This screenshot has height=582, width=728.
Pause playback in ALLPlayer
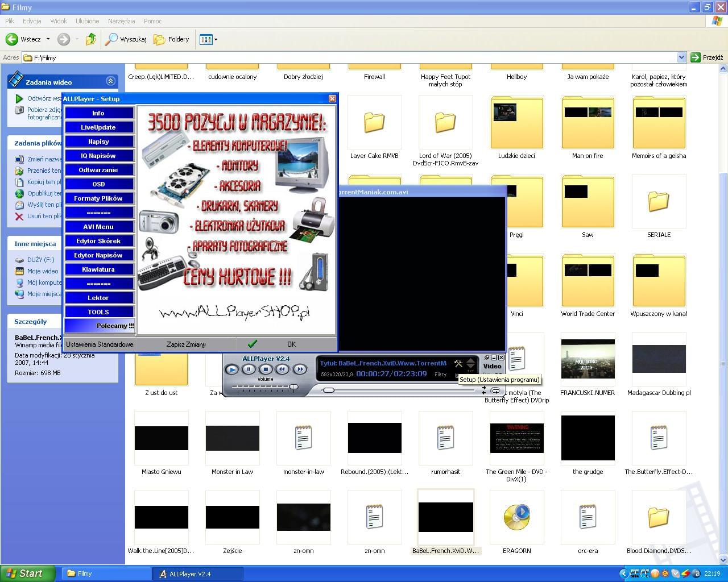pos(249,369)
